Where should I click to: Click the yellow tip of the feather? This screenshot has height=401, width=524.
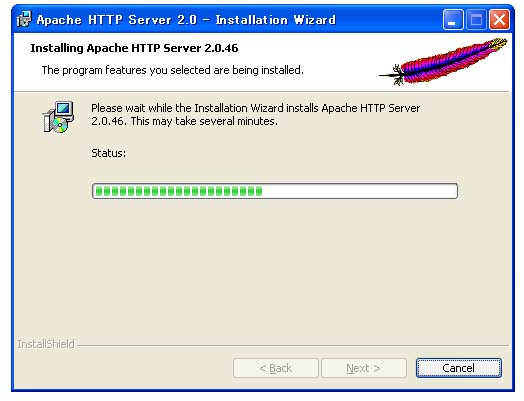click(497, 43)
